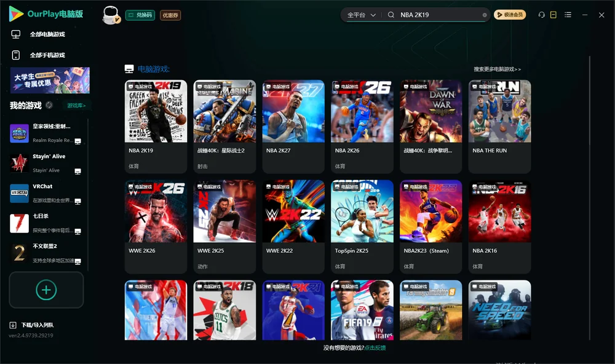Image resolution: width=615 pixels, height=364 pixels.
Task: Open the 游戏库> game library link
Action: [x=76, y=106]
